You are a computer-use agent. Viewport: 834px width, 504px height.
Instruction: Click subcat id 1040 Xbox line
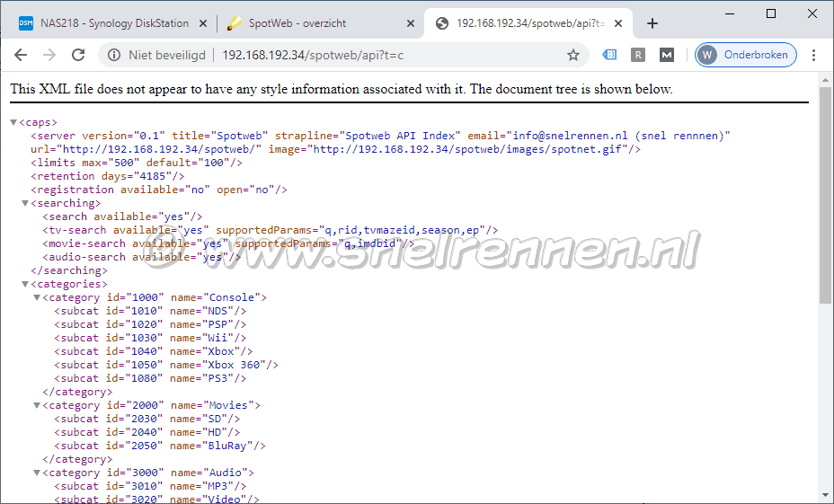pos(153,351)
